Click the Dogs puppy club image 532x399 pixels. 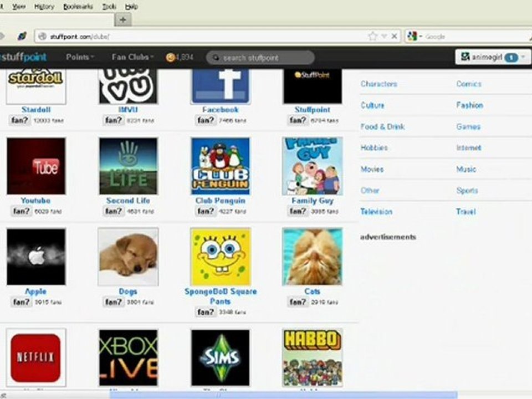[x=128, y=257]
